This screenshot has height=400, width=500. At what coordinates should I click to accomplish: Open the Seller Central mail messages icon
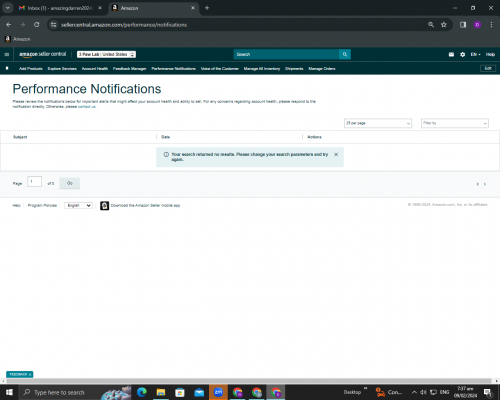point(451,54)
